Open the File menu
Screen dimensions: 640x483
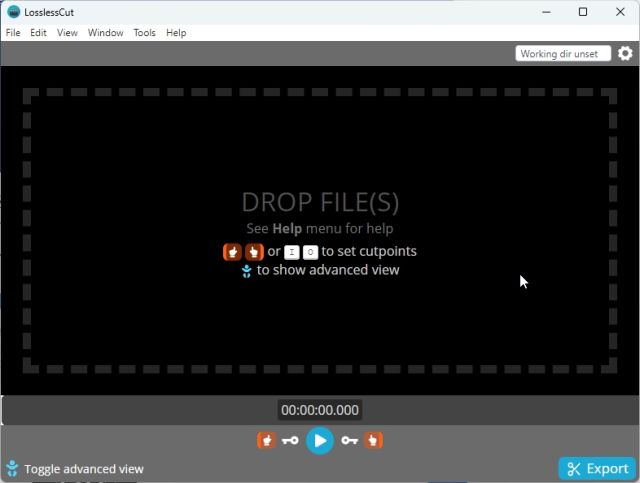click(13, 33)
